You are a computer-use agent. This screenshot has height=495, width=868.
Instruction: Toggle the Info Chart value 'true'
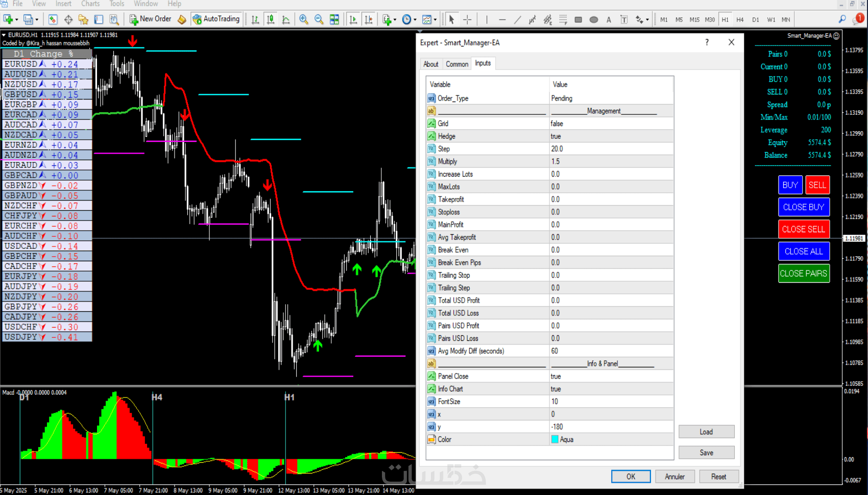pyautogui.click(x=612, y=389)
